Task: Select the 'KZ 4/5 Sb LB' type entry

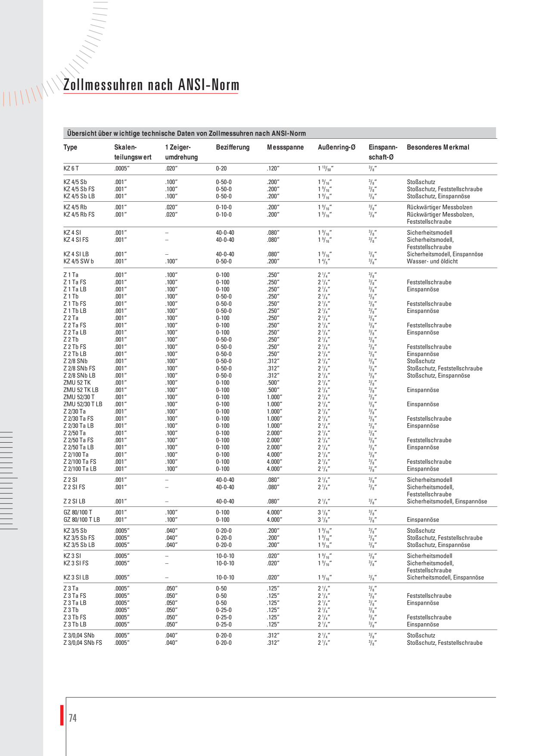Action: coord(80,196)
